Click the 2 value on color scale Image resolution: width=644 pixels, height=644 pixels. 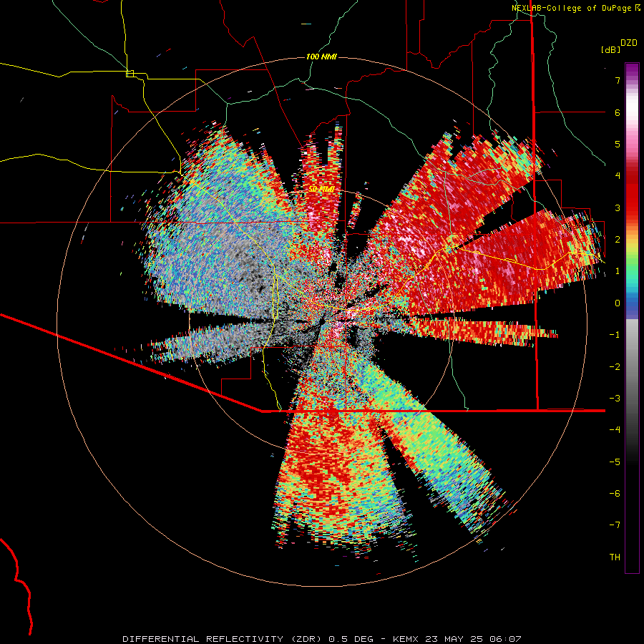point(618,240)
